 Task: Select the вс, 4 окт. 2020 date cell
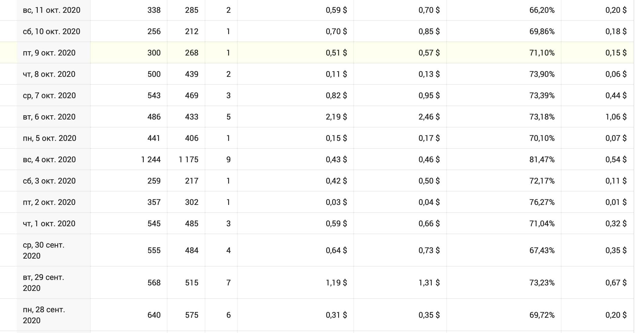coord(49,159)
